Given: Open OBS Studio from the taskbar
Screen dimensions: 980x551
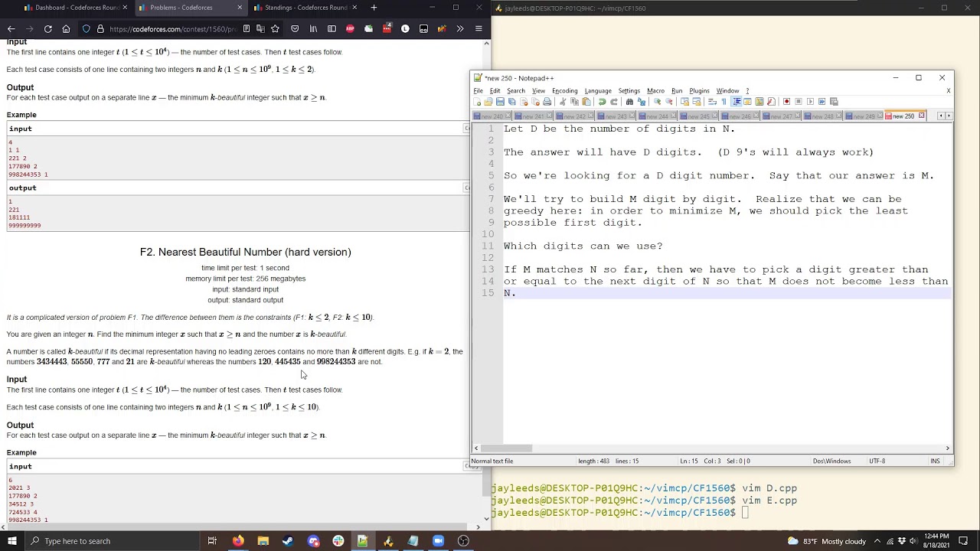Looking at the screenshot, I should (x=463, y=541).
